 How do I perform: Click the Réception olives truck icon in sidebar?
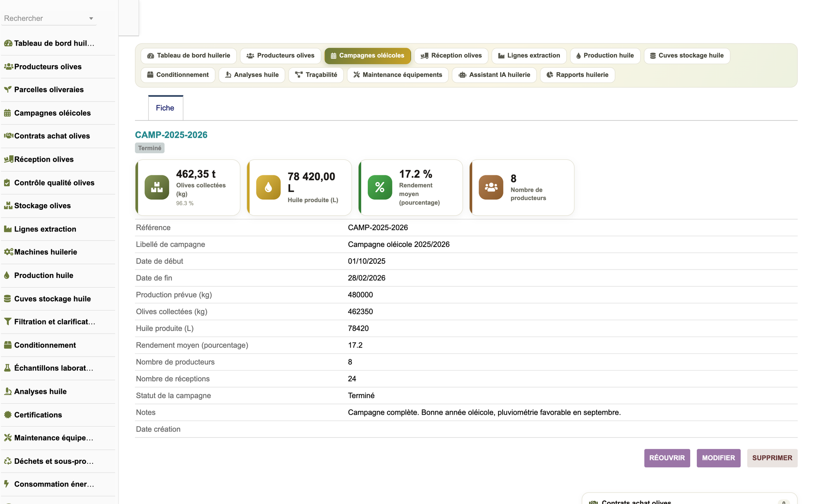[8, 159]
